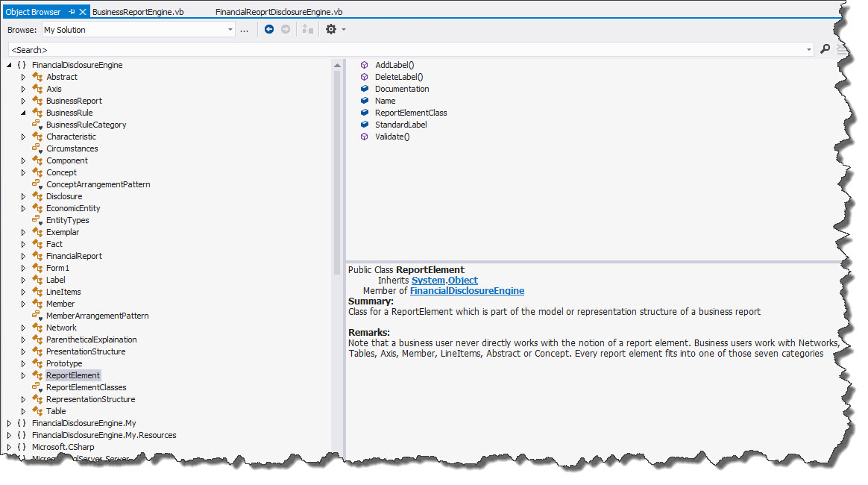Expand the FinancialDisclosureEngine.My namespace node
The width and height of the screenshot is (868, 485).
9,423
